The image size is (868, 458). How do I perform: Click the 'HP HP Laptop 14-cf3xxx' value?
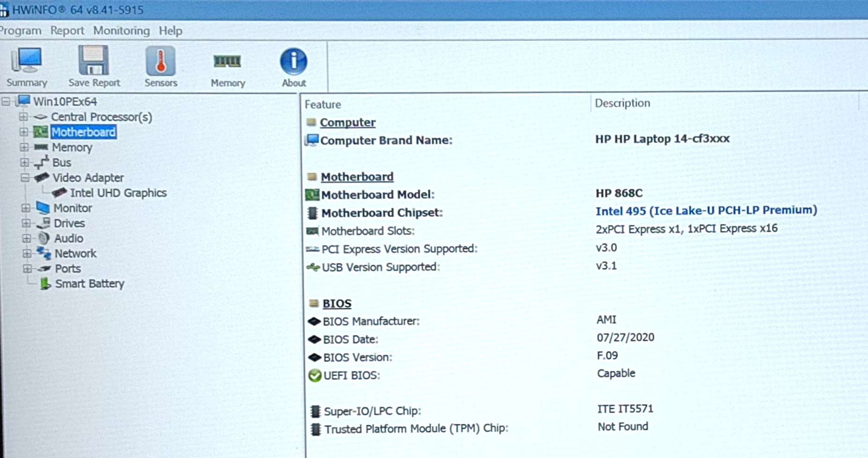[x=662, y=139]
